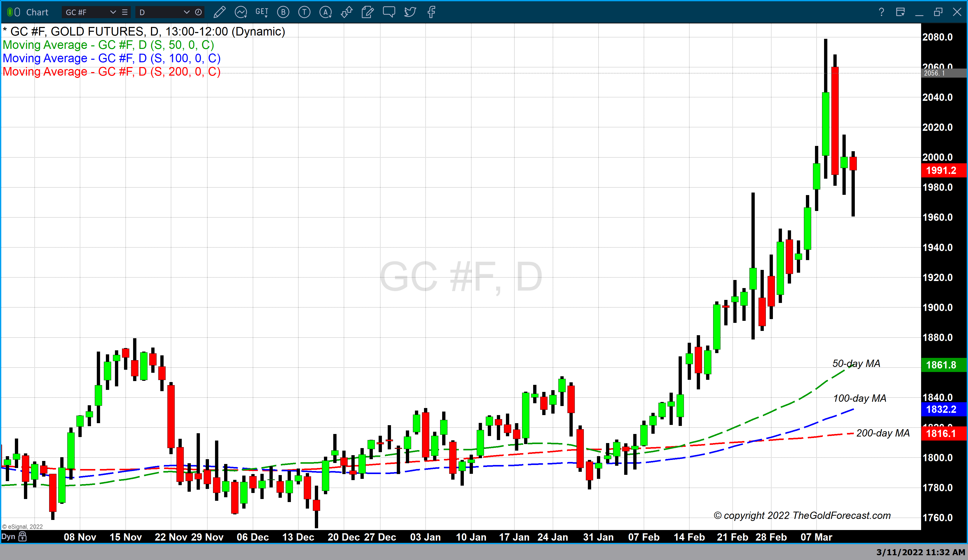Screen dimensions: 968x560
Task: Open help via the question mark
Action: click(881, 12)
